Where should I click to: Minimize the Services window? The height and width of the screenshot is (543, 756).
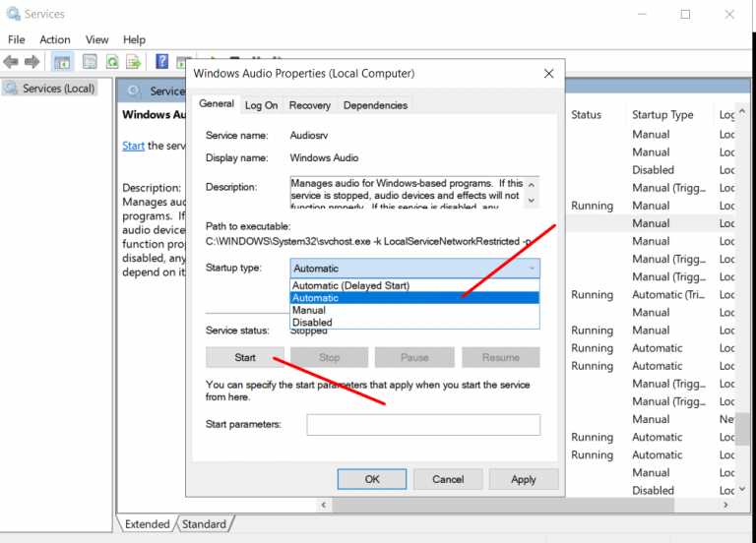[642, 15]
